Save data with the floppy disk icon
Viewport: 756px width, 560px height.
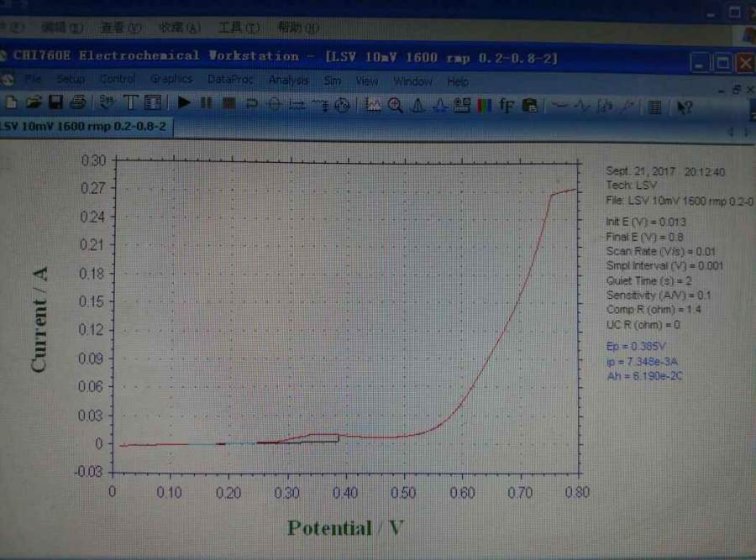tap(55, 102)
